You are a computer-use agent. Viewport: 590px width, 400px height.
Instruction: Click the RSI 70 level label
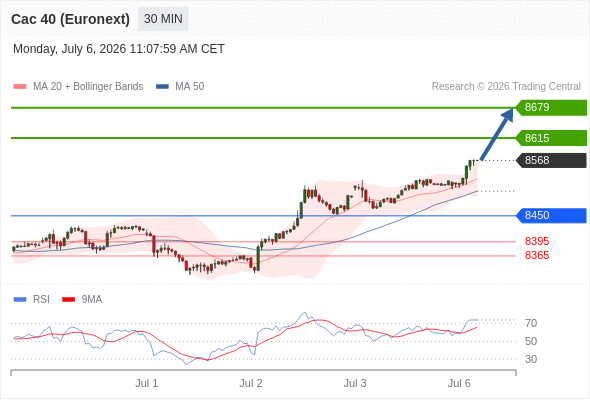(531, 323)
